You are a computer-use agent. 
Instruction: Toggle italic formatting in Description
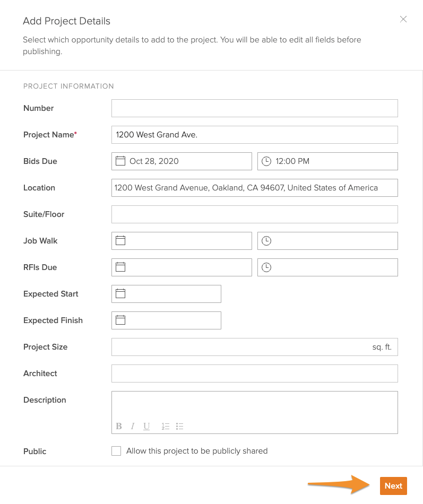[132, 426]
